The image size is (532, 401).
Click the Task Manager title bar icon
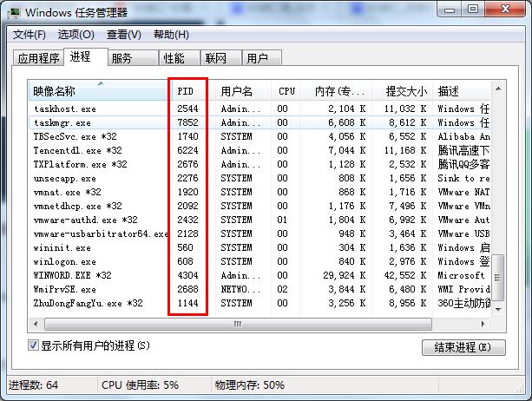[x=14, y=13]
